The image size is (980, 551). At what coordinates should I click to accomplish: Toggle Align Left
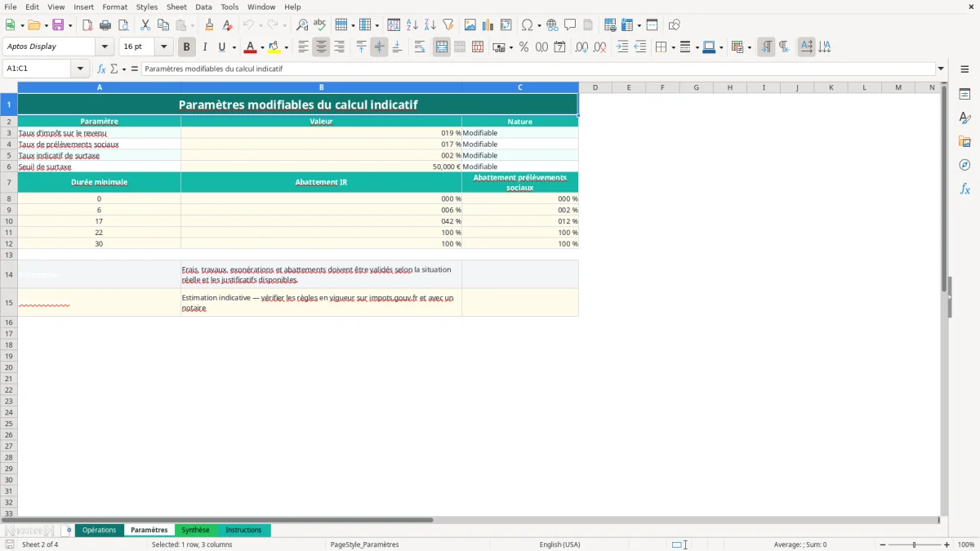click(x=303, y=47)
